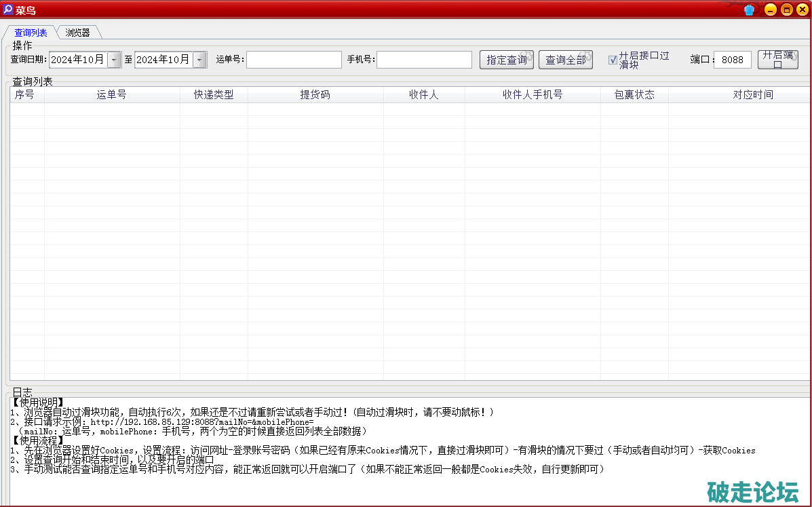Toggle the 开启接口过滑块 checkbox
The height and width of the screenshot is (507, 812).
click(x=613, y=60)
